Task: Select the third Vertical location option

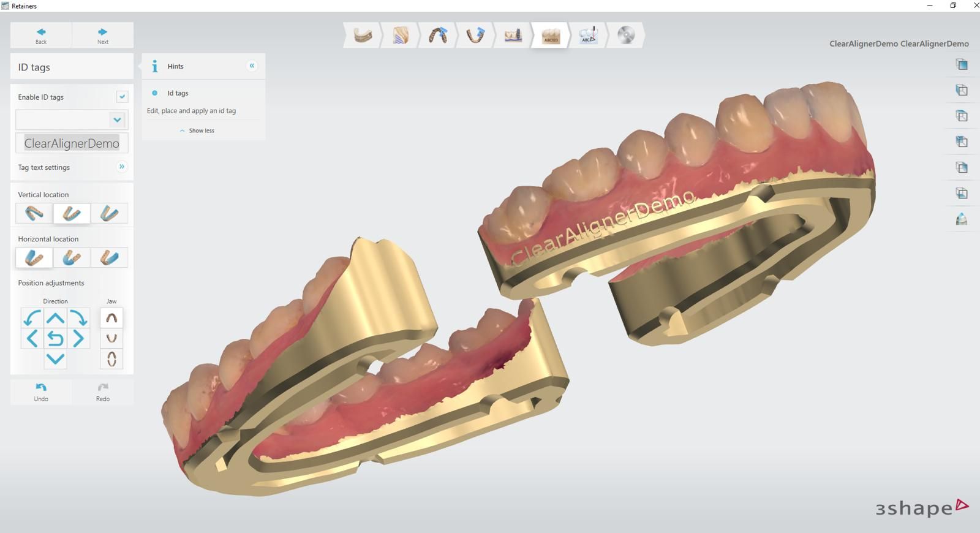Action: tap(109, 213)
